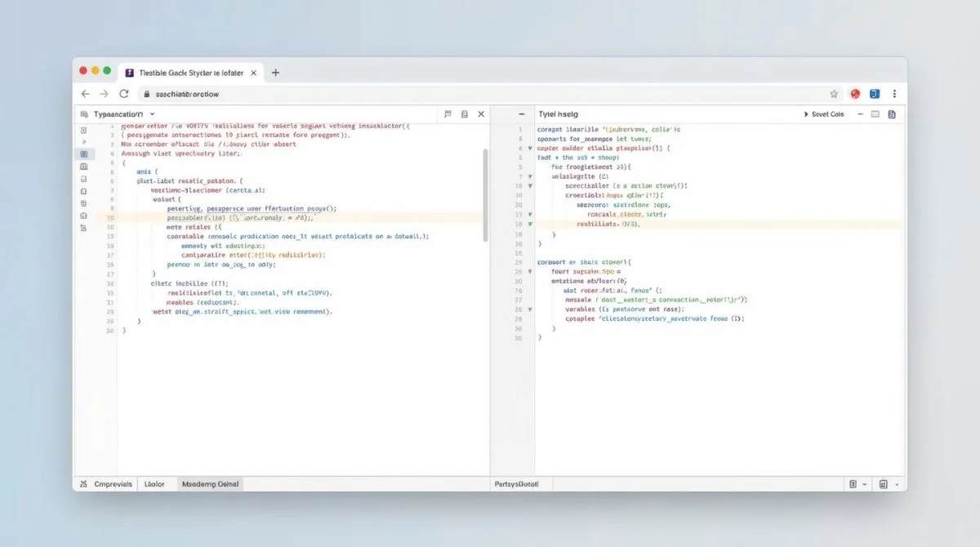The width and height of the screenshot is (980, 547).
Task: Reload the page with the refresh icon
Action: pos(124,94)
